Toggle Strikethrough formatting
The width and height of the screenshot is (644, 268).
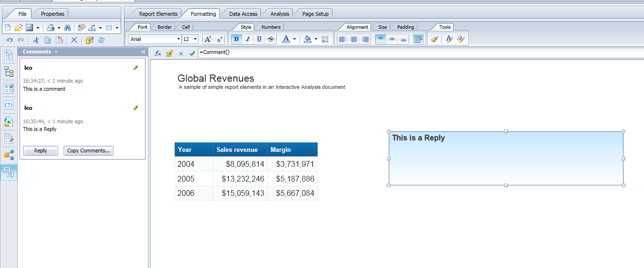pyautogui.click(x=271, y=39)
